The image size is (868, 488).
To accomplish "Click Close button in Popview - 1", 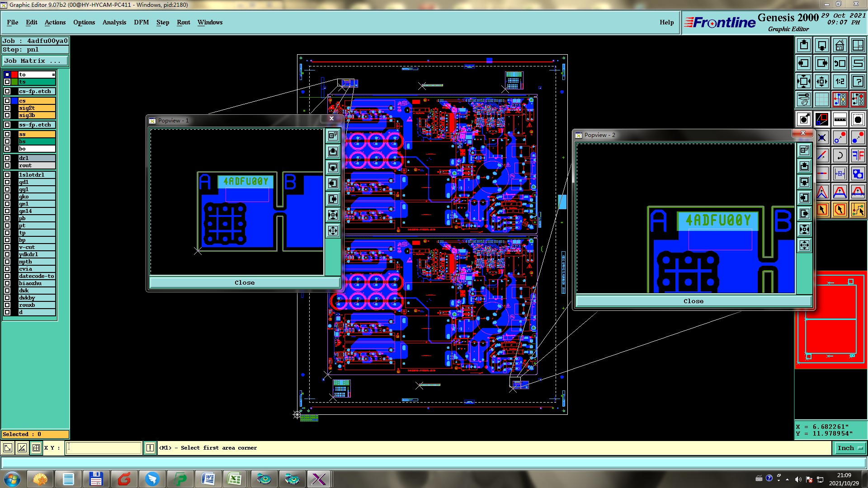I will coord(245,282).
